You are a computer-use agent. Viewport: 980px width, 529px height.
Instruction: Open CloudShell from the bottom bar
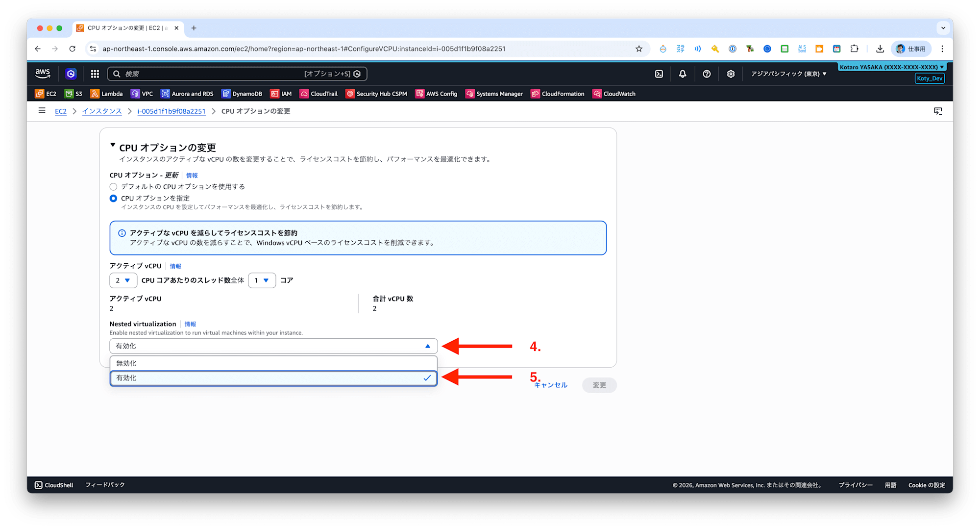pyautogui.click(x=53, y=485)
